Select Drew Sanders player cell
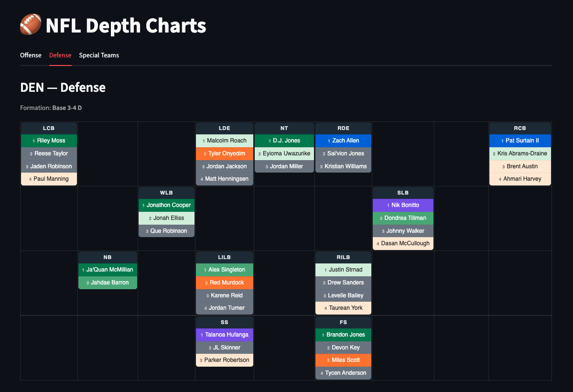 343,283
